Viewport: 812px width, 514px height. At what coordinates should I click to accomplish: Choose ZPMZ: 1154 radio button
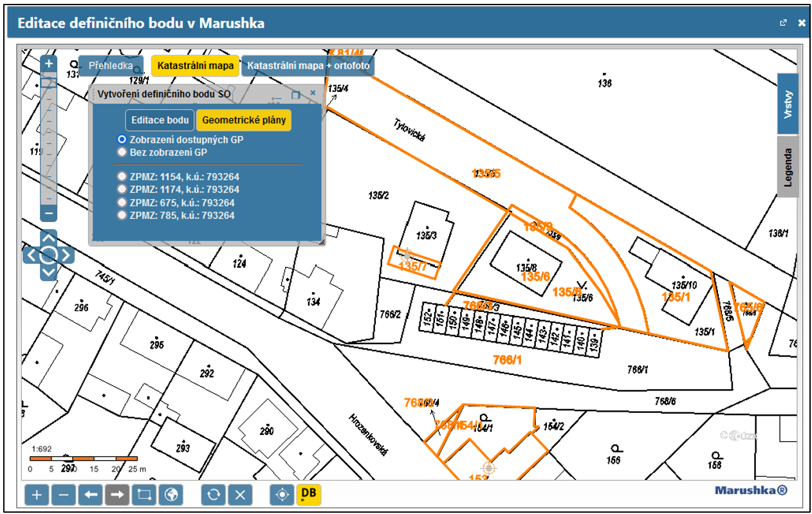tap(122, 176)
